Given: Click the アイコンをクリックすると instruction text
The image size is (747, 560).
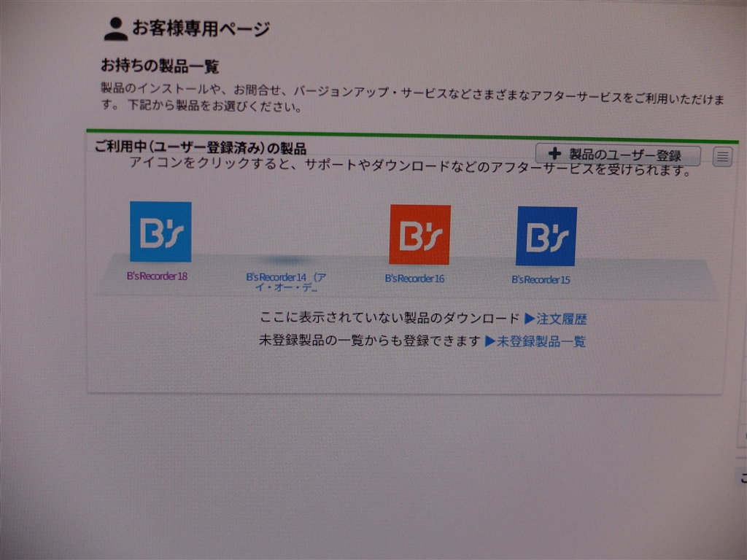Looking at the screenshot, I should click(x=411, y=166).
